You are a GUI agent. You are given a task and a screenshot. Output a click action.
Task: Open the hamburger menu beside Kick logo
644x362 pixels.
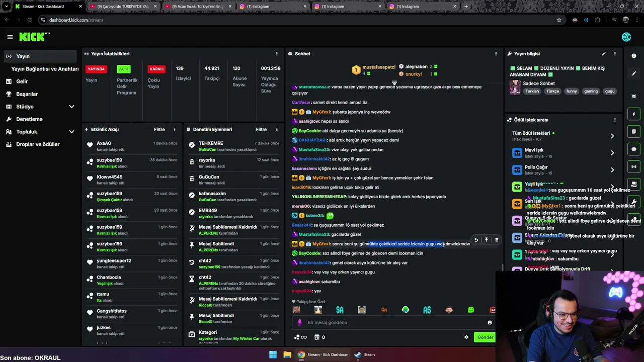point(10,37)
